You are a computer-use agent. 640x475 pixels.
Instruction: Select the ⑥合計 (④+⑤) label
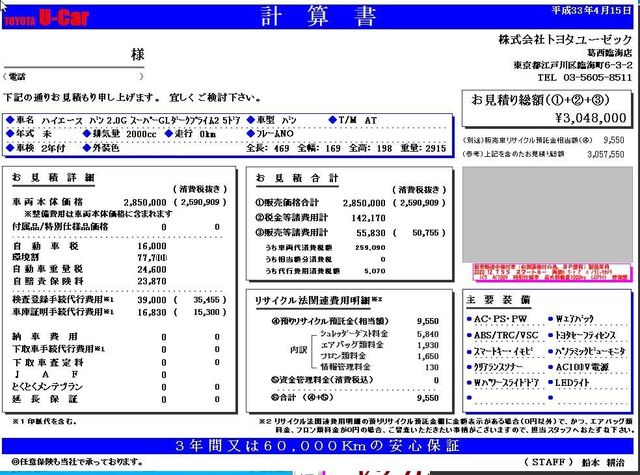pyautogui.click(x=302, y=397)
